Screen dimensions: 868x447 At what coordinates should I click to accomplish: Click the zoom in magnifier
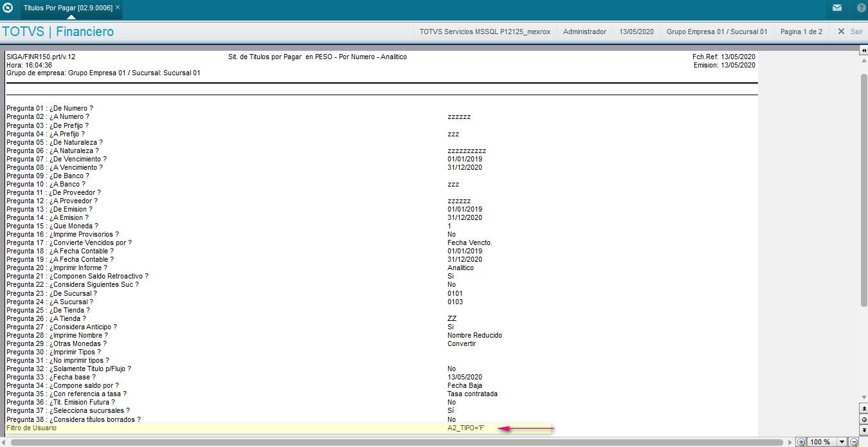point(800,442)
